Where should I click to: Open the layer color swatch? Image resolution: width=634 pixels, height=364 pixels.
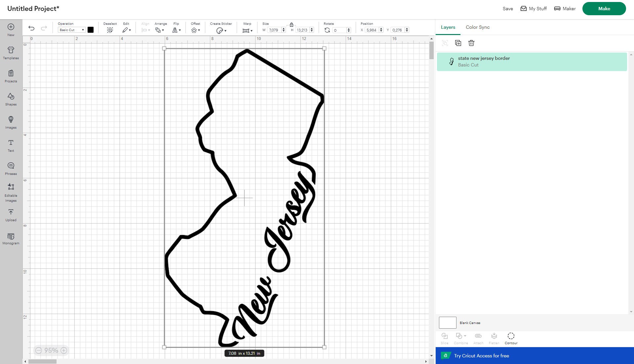point(91,30)
